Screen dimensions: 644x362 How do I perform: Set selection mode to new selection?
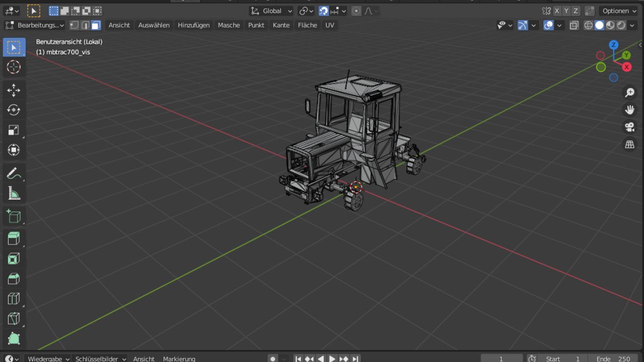click(54, 11)
